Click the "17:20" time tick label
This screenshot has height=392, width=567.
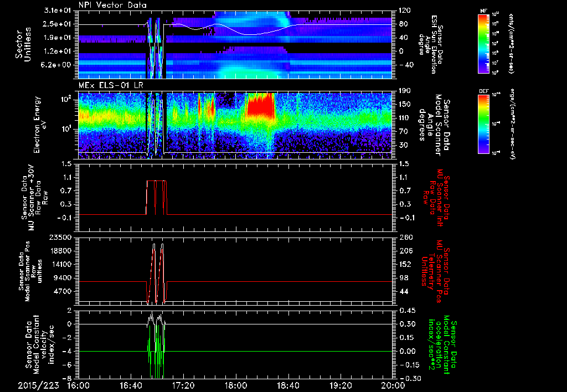[x=183, y=386]
